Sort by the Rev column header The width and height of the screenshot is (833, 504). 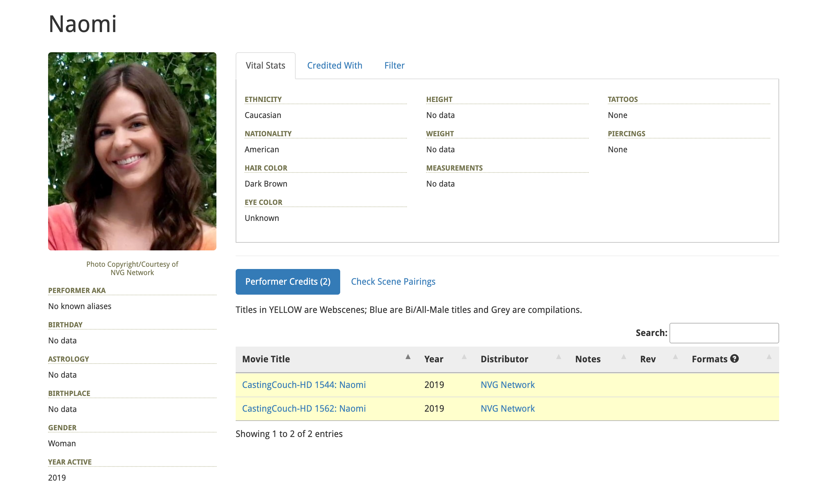pos(647,359)
